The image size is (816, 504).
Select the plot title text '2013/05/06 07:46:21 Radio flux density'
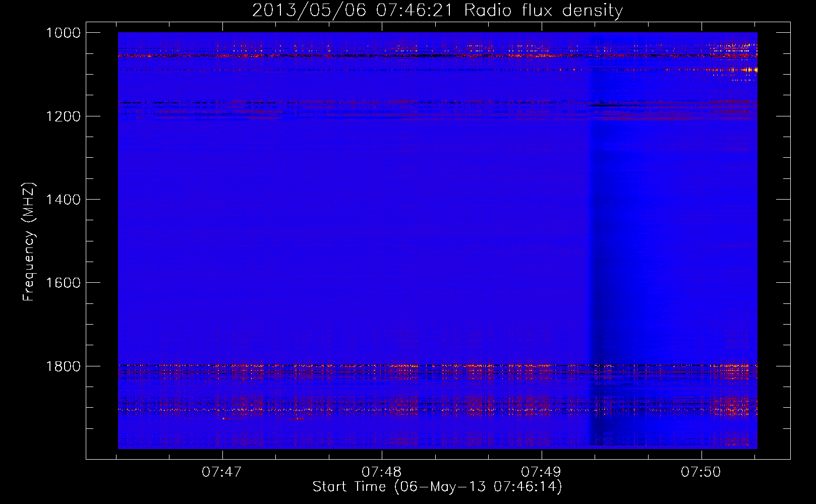coord(437,11)
